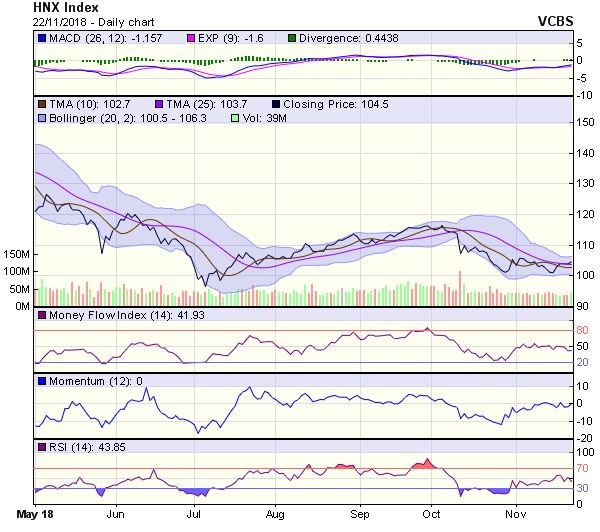This screenshot has width=600, height=532.
Task: Click the Aug label on time axis
Action: 276,513
